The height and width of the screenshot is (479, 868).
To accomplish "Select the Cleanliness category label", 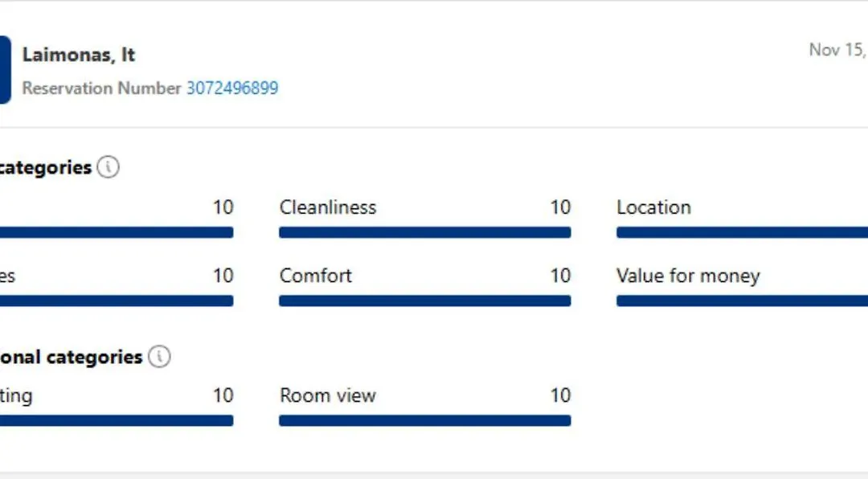I will coord(328,207).
